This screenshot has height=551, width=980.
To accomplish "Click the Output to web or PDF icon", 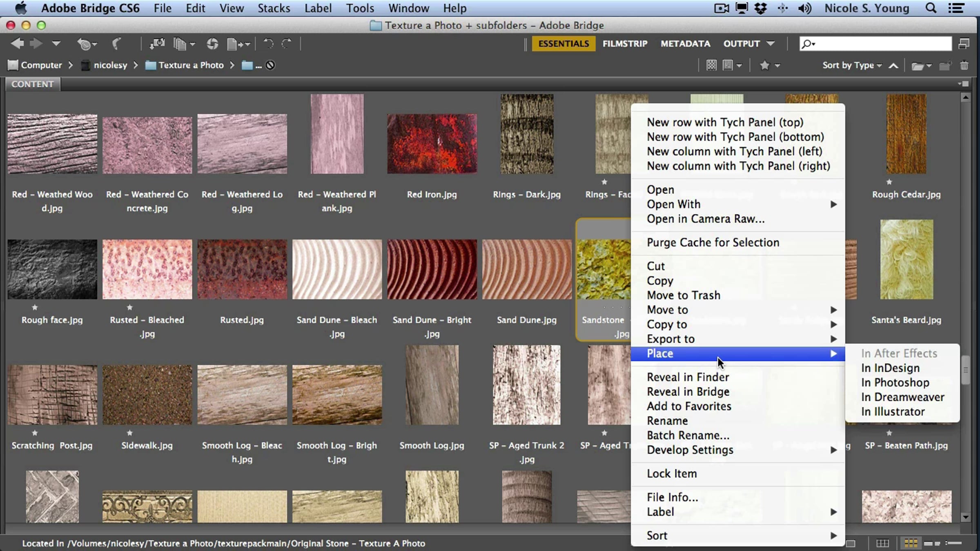I will coord(238,44).
